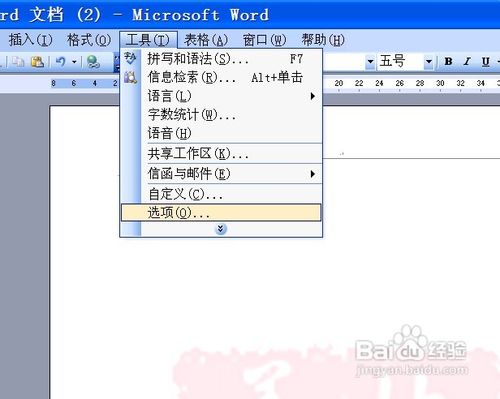Close the 工具(T) menu
This screenshot has height=399, width=500.
point(148,40)
